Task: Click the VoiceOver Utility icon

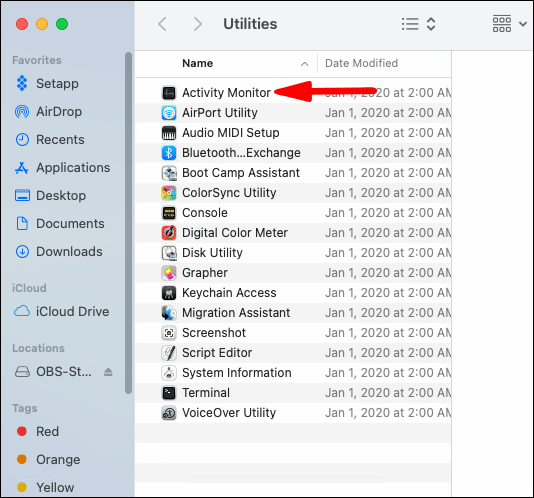Action: coord(169,413)
